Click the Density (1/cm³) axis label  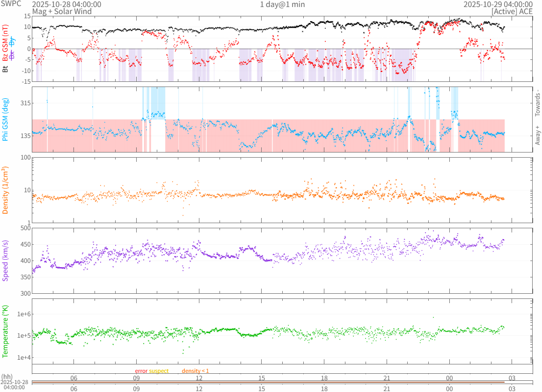click(6, 190)
